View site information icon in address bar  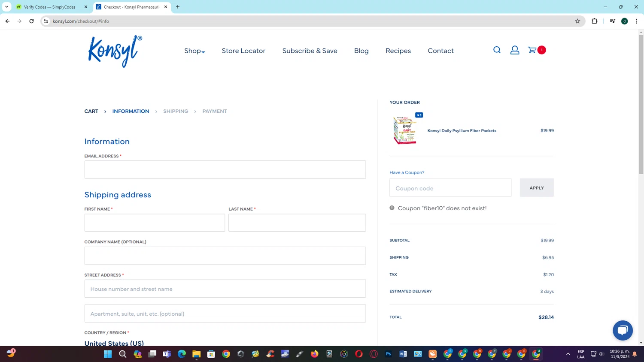(46, 21)
